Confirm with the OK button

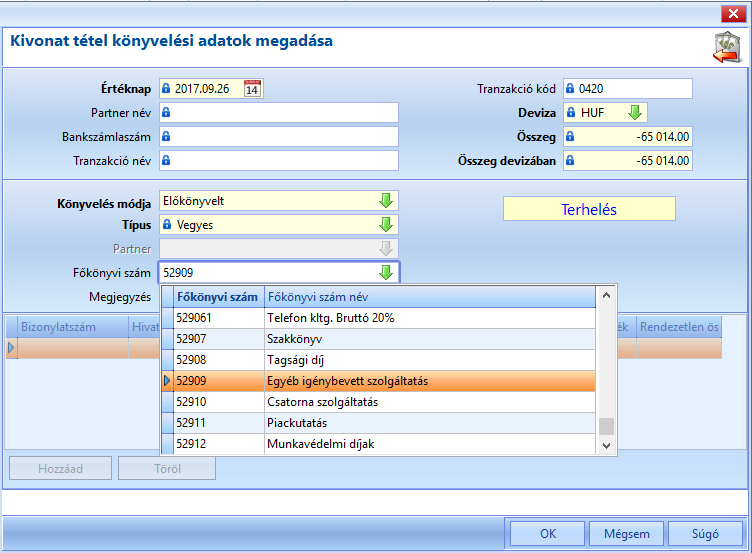click(x=547, y=534)
